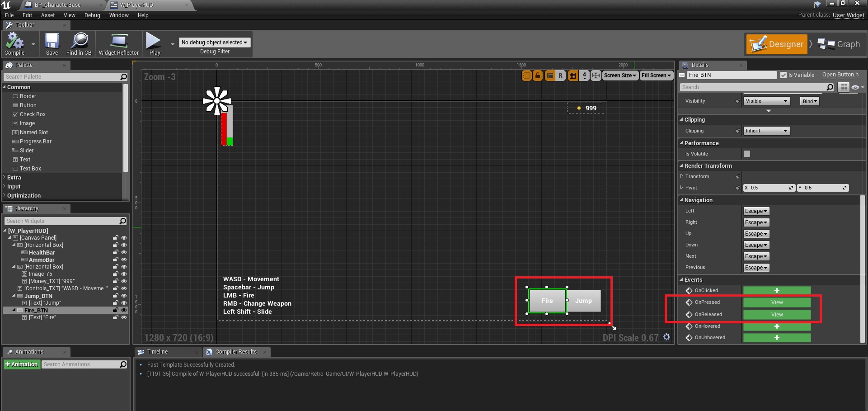This screenshot has width=868, height=411.
Task: Switch to the Graph editor mode
Action: 839,44
